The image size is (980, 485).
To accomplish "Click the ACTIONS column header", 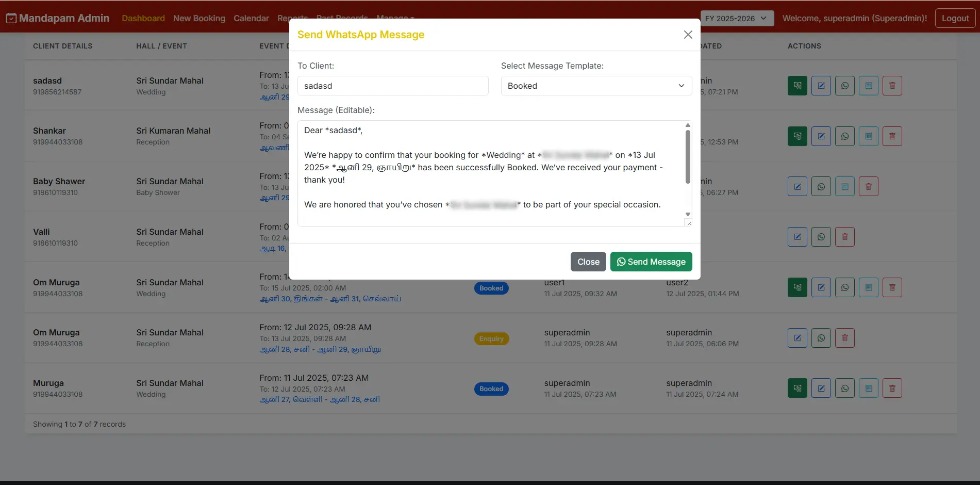I will (x=804, y=46).
